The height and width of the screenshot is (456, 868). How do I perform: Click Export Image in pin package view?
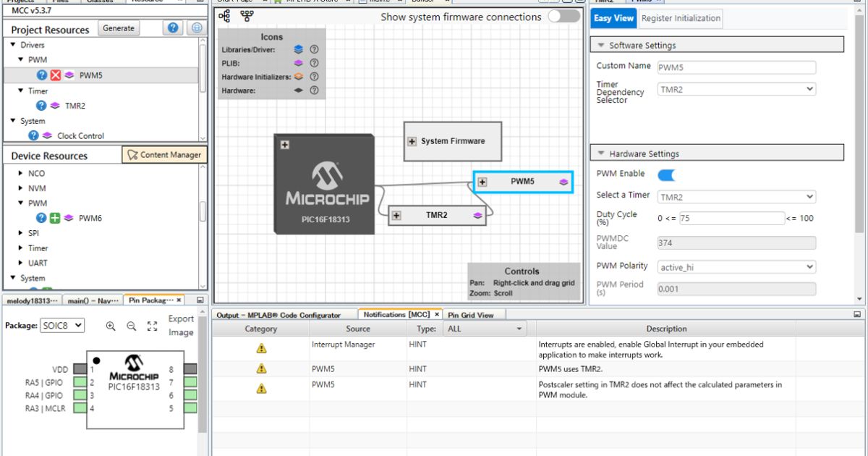coord(181,326)
